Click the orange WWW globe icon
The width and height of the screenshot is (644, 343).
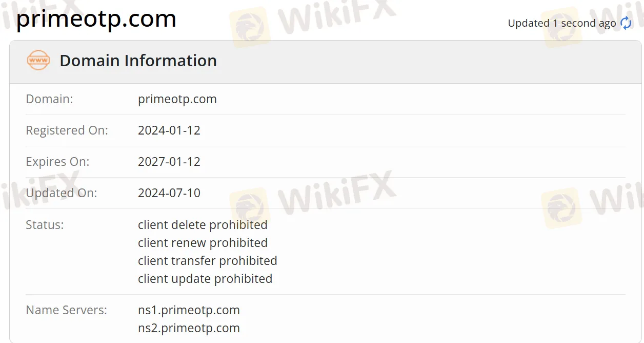pos(38,61)
